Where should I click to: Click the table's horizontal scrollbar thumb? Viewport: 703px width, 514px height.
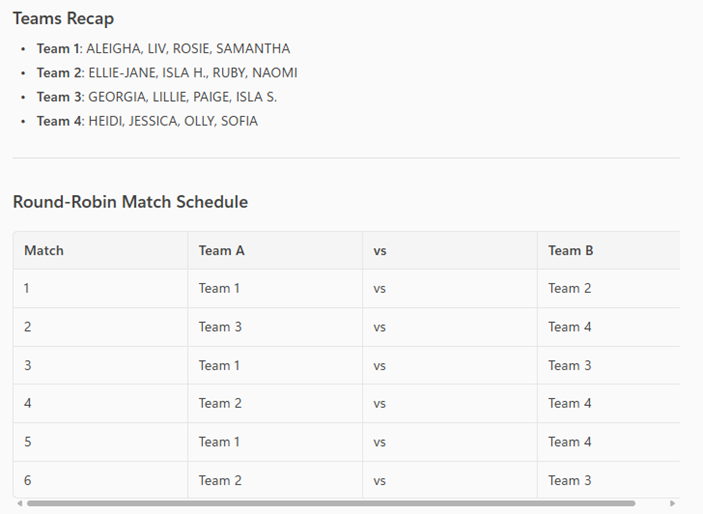[x=330, y=503]
